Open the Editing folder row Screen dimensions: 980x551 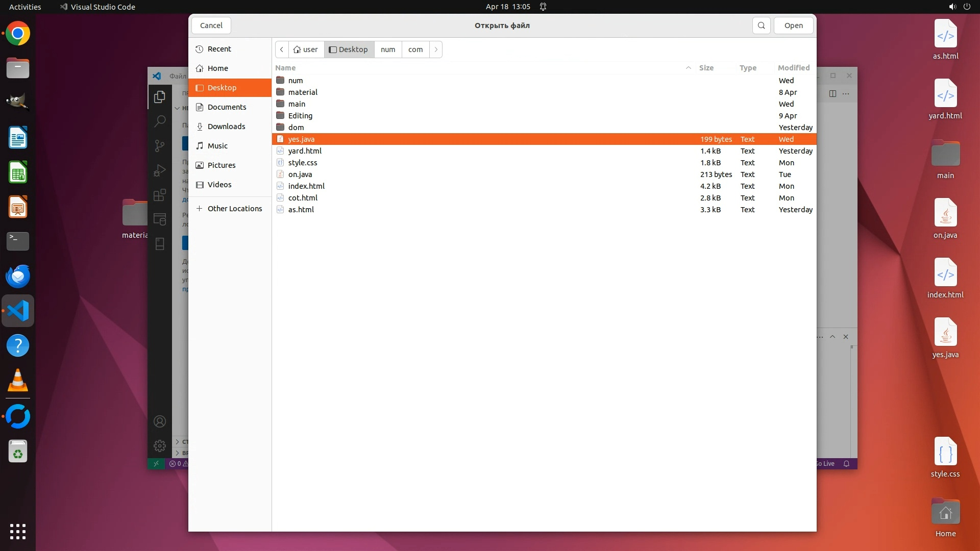pos(300,116)
